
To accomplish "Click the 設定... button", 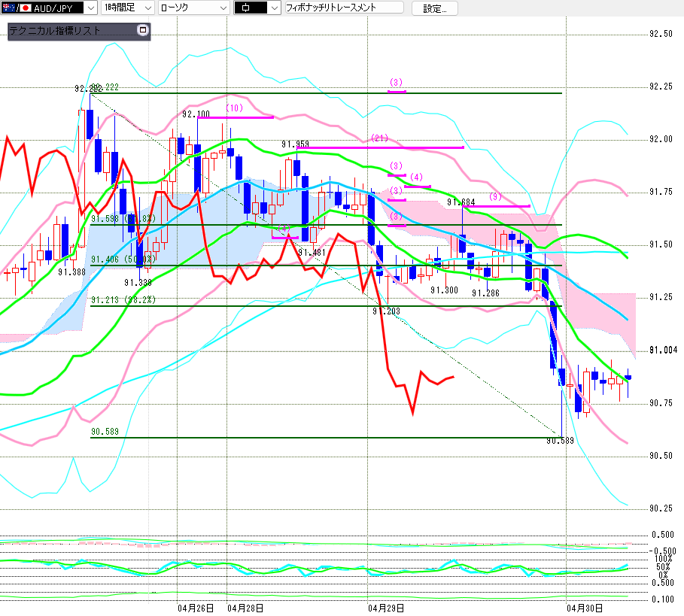I will pos(434,8).
